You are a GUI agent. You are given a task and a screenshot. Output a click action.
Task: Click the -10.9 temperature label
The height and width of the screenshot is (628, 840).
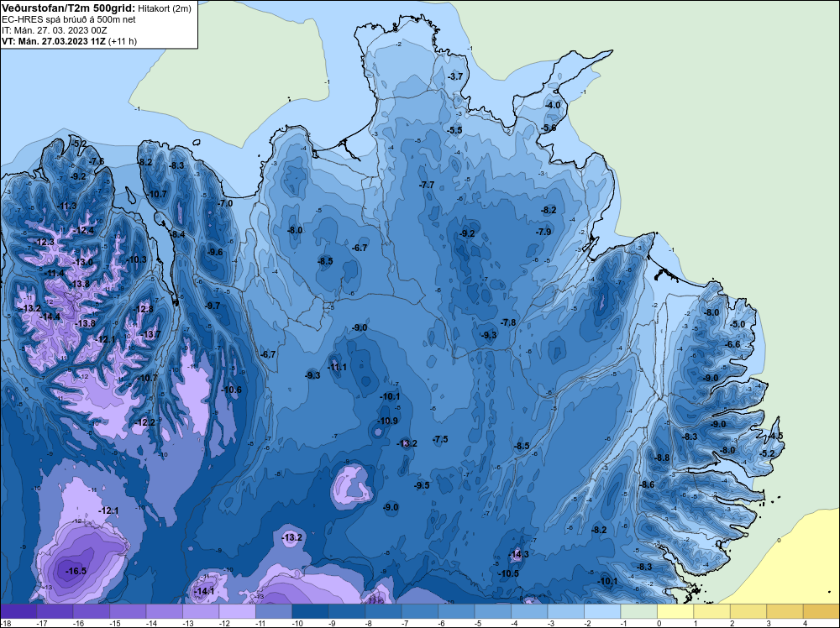(x=387, y=421)
